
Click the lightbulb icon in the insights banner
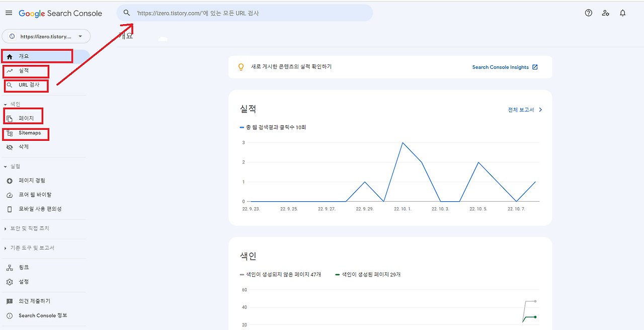pos(241,67)
